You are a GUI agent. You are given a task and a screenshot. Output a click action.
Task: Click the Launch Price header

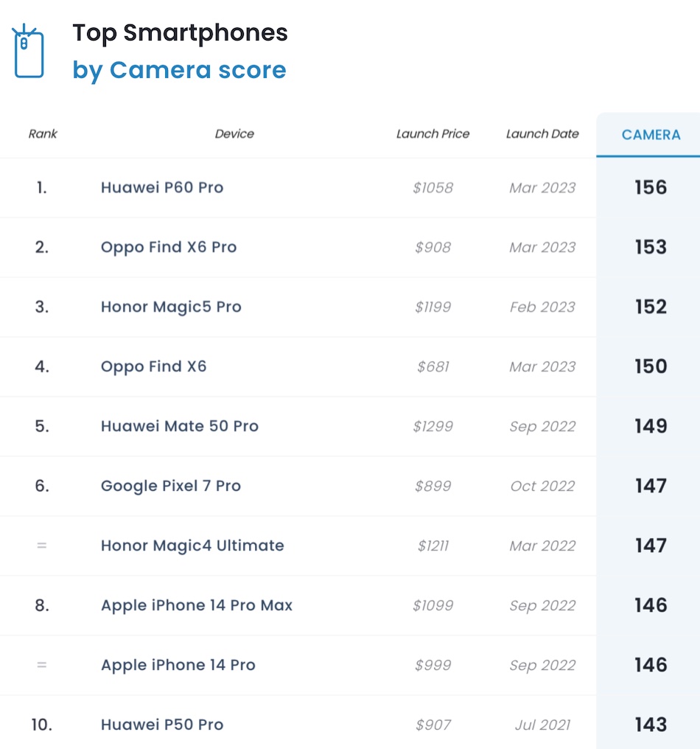click(433, 134)
